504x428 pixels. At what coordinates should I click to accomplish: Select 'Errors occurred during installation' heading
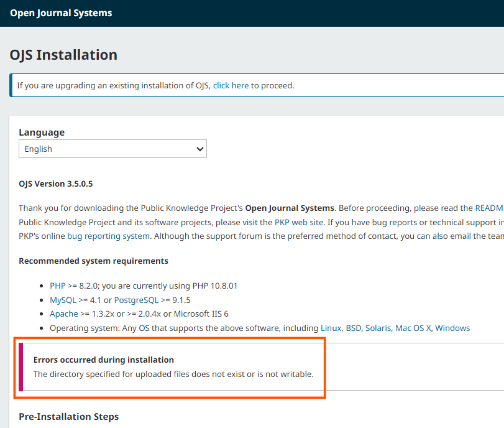[104, 360]
